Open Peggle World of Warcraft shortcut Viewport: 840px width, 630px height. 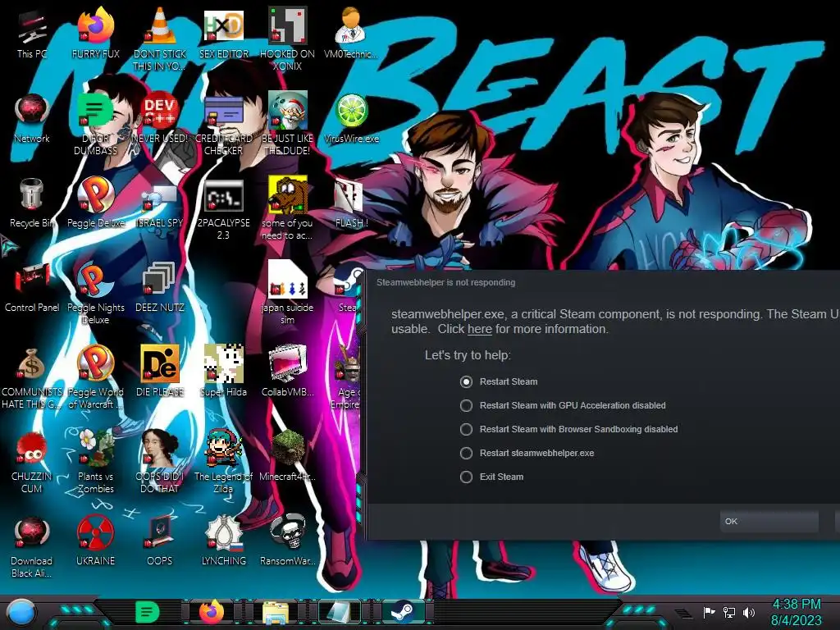tap(95, 377)
